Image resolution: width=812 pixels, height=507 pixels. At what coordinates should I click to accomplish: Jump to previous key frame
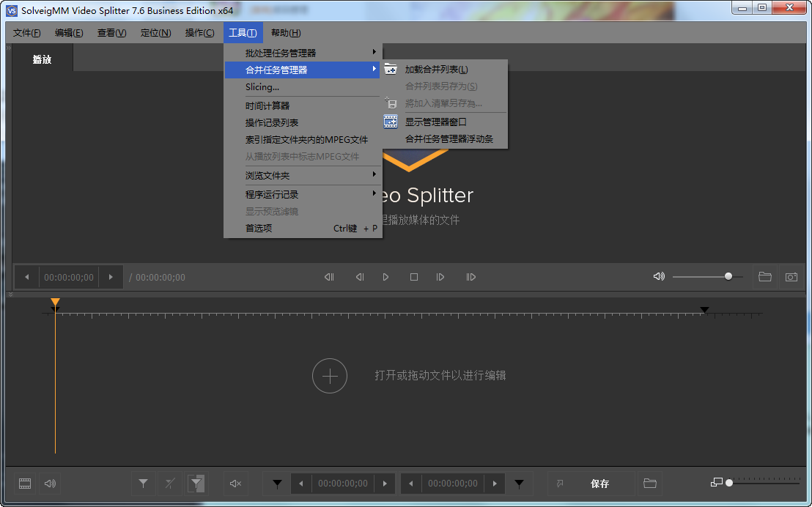coord(329,277)
